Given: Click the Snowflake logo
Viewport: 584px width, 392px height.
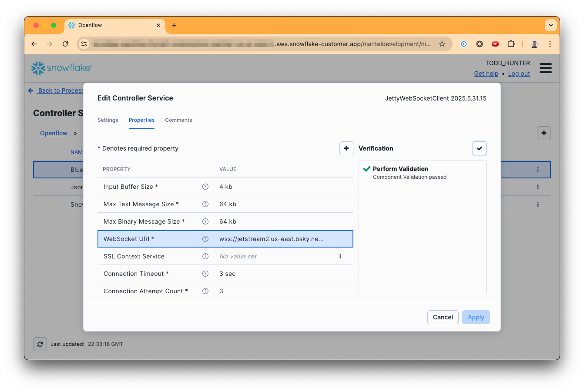Looking at the screenshot, I should tap(61, 68).
